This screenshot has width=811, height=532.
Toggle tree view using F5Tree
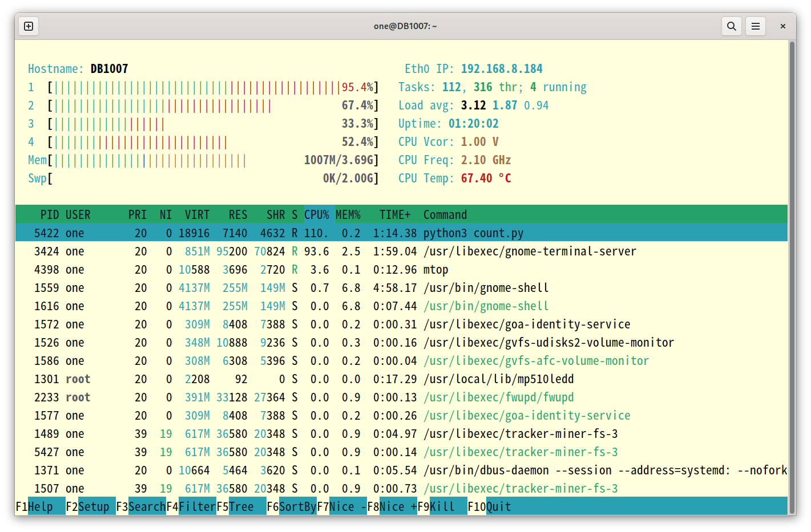[240, 506]
